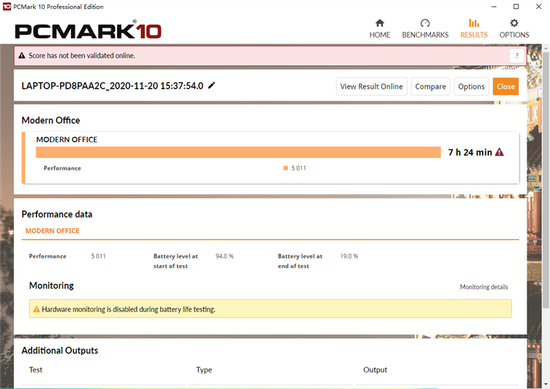Click the pencil icon to rename result
Viewport: 550px width, 389px height.
pyautogui.click(x=212, y=85)
